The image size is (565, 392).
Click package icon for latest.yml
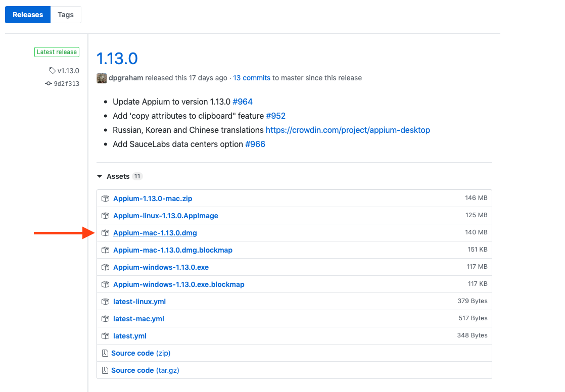point(105,336)
